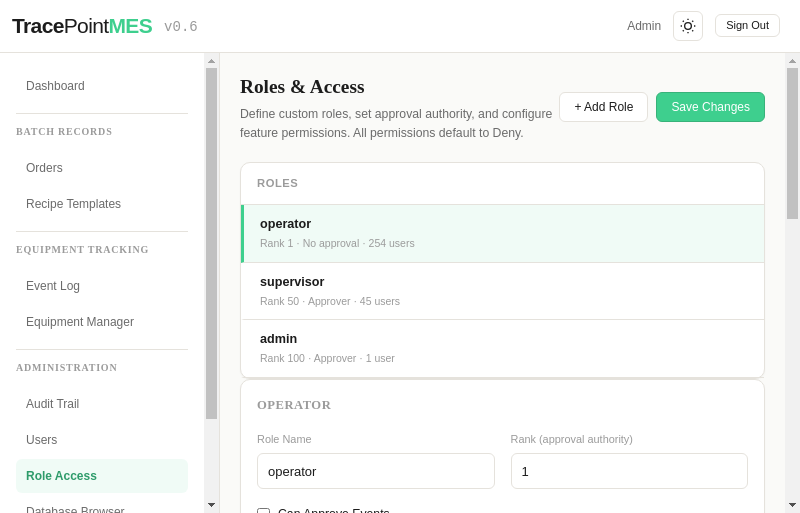Open the Audit Trail page

coord(102,404)
